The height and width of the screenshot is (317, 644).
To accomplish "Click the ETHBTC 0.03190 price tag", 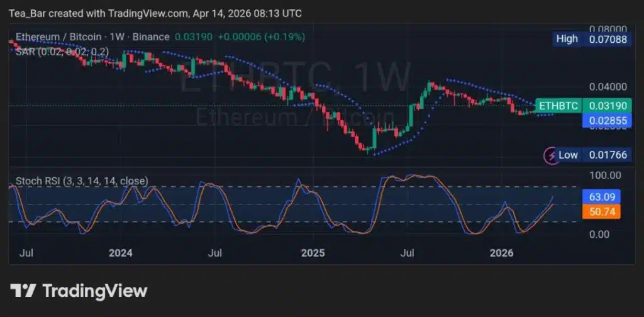I will (583, 106).
